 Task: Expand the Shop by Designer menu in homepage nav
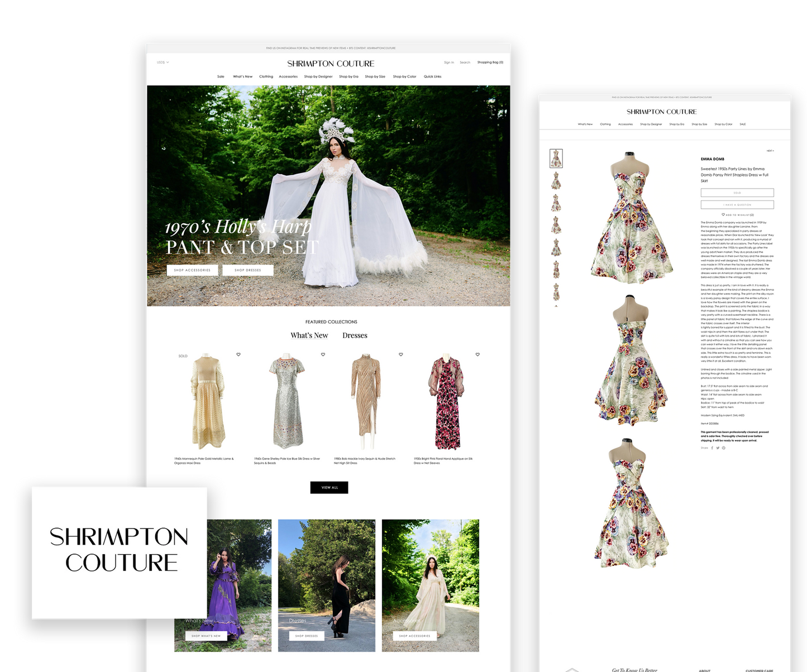[318, 76]
